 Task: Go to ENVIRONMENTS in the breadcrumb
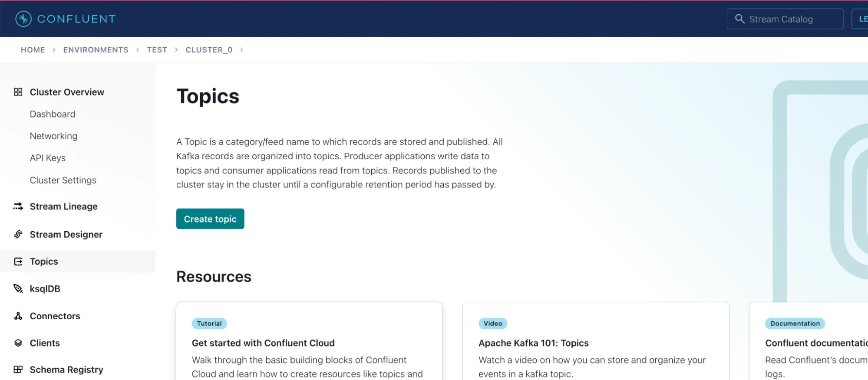pyautogui.click(x=96, y=50)
